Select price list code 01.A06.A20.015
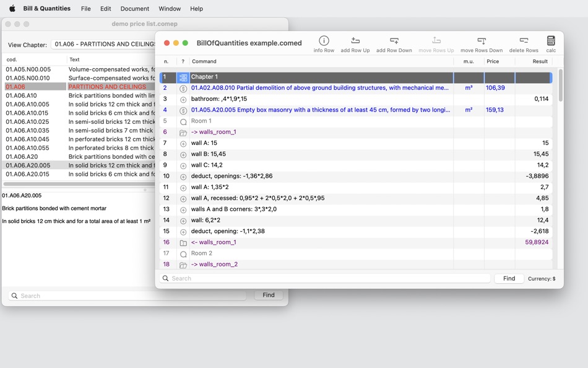This screenshot has height=368, width=588. [79, 174]
